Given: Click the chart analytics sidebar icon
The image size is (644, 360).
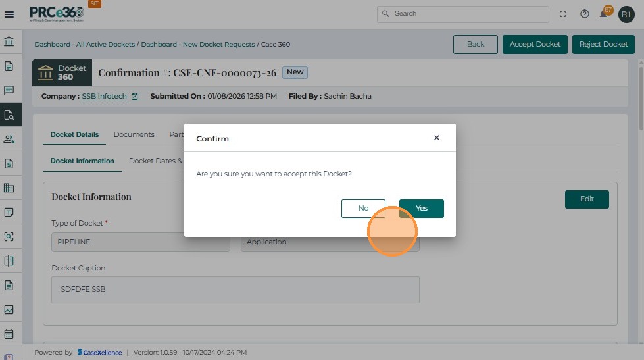Looking at the screenshot, I should coord(9,309).
